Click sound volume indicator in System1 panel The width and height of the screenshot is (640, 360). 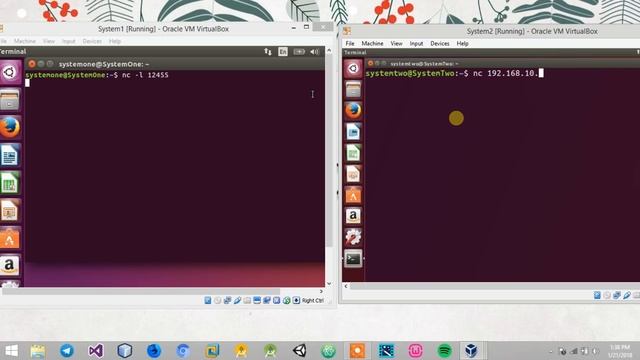tap(315, 52)
